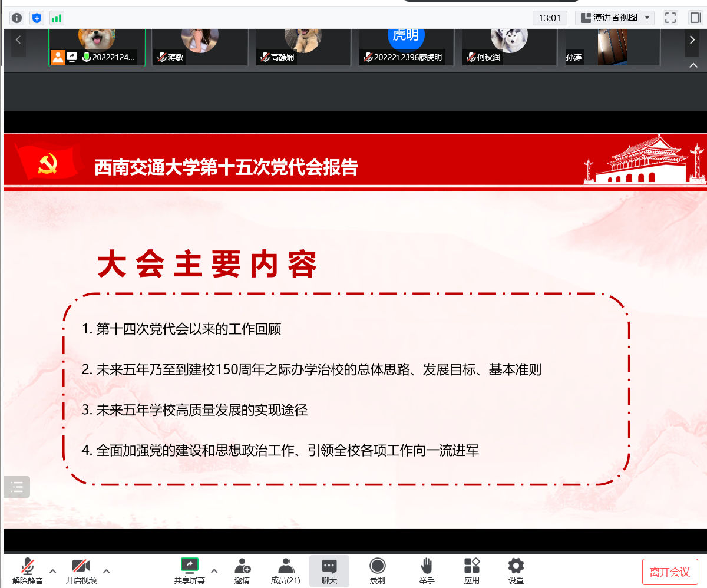Expand video options arrow beside 开启视频

[x=107, y=570]
